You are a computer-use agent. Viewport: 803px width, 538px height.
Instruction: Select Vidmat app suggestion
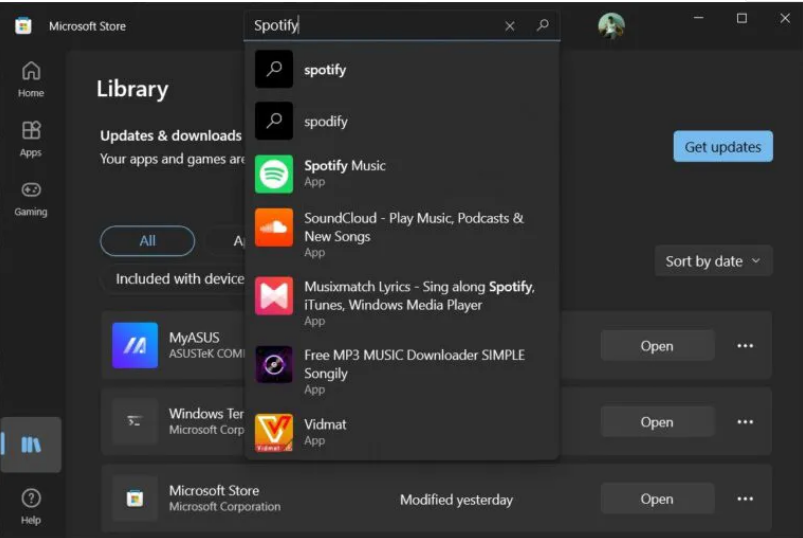(x=402, y=432)
